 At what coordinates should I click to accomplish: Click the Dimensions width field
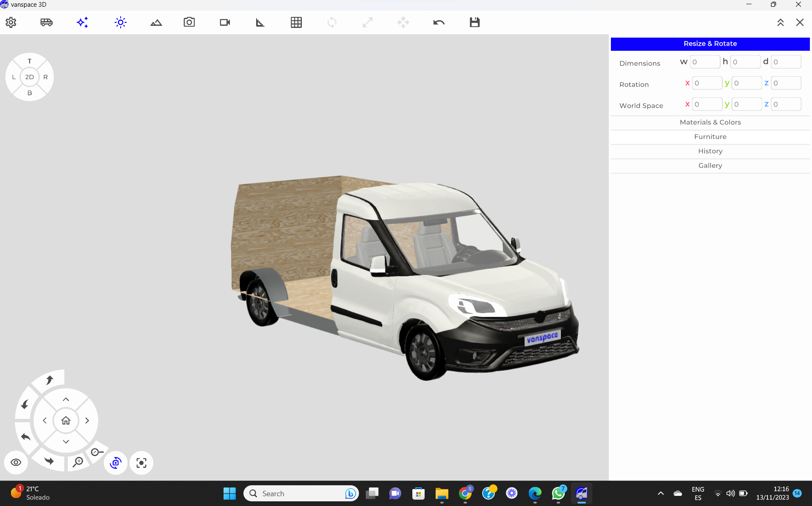tap(705, 62)
